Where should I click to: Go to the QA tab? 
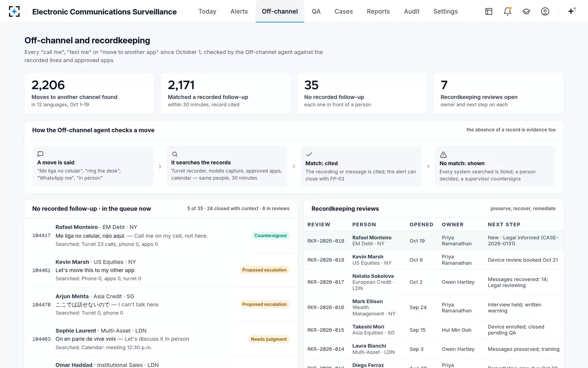click(316, 11)
